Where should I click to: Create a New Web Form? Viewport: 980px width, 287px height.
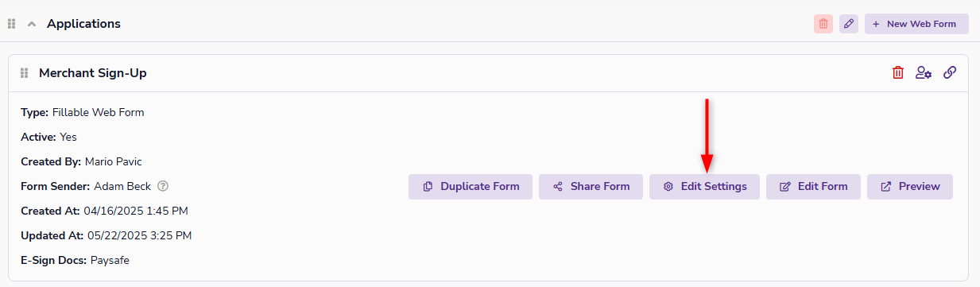(916, 24)
